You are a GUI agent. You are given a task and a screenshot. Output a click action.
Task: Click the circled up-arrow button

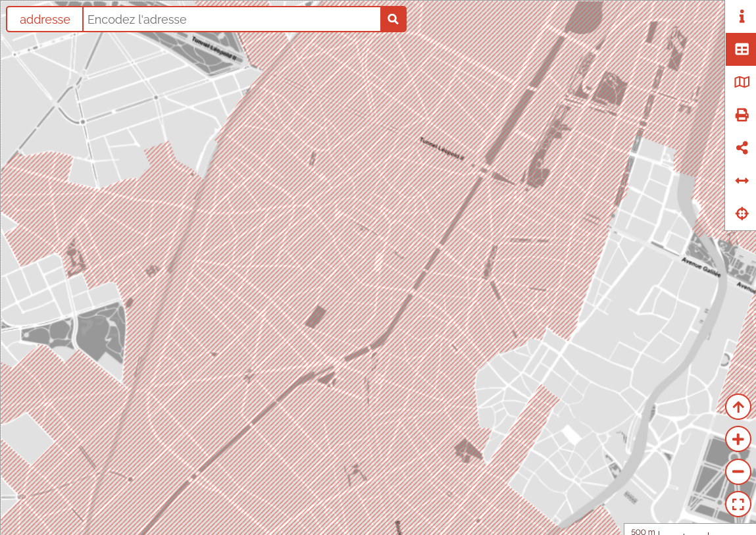(738, 407)
